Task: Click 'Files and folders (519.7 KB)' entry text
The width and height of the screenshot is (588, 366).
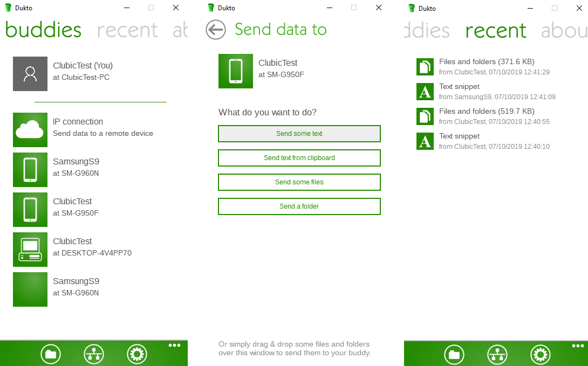Action: [487, 111]
